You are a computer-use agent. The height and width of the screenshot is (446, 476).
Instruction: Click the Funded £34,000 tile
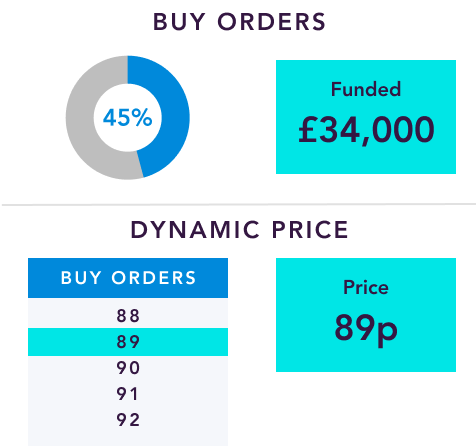pyautogui.click(x=366, y=117)
